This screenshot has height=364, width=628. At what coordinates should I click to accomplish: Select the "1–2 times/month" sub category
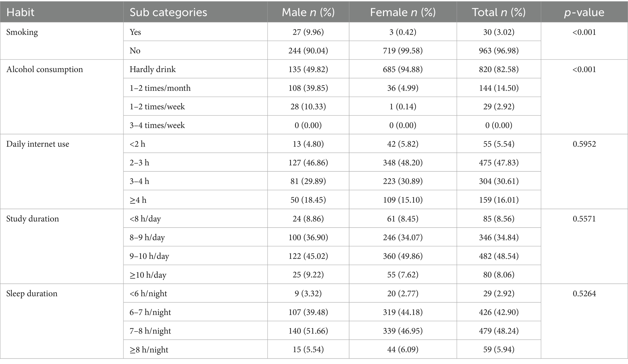160,88
